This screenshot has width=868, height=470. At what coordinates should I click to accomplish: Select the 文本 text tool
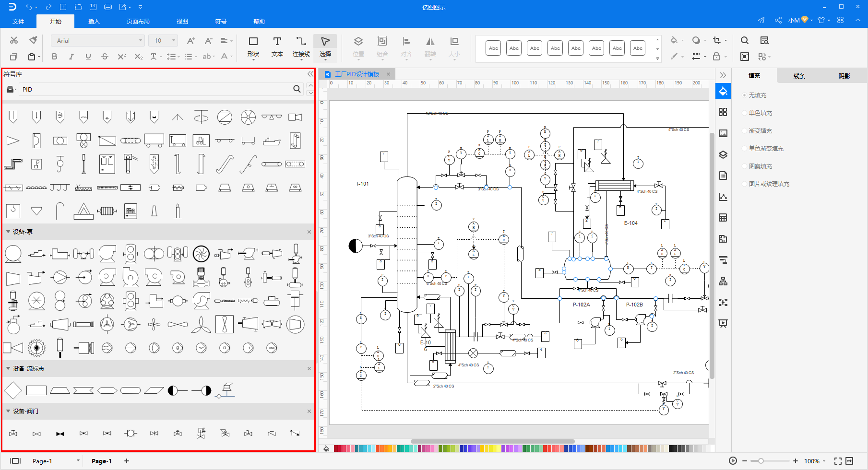277,47
